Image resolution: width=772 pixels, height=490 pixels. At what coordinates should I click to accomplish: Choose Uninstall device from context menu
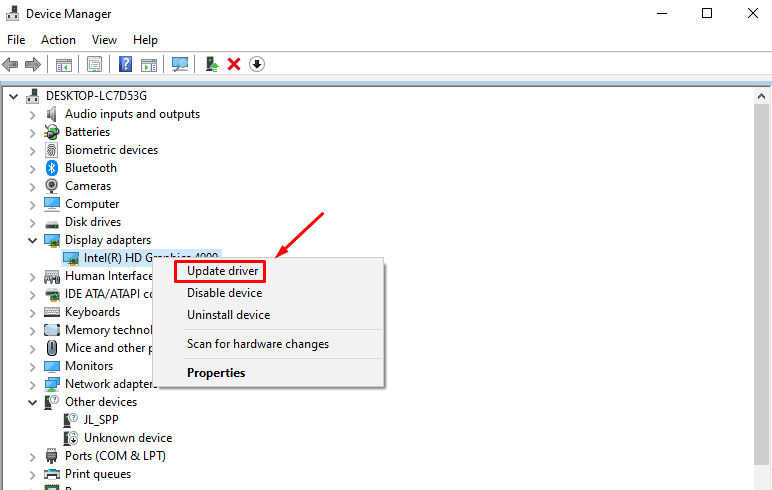tap(228, 315)
